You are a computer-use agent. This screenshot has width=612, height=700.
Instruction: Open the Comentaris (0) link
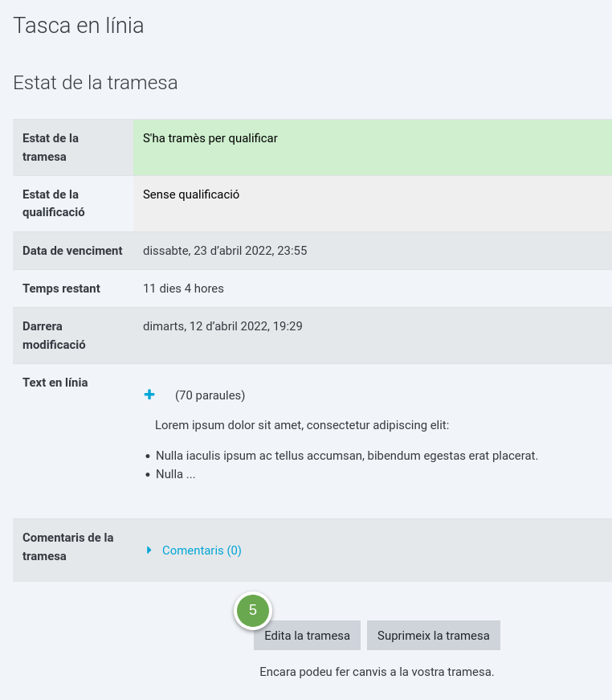click(202, 550)
